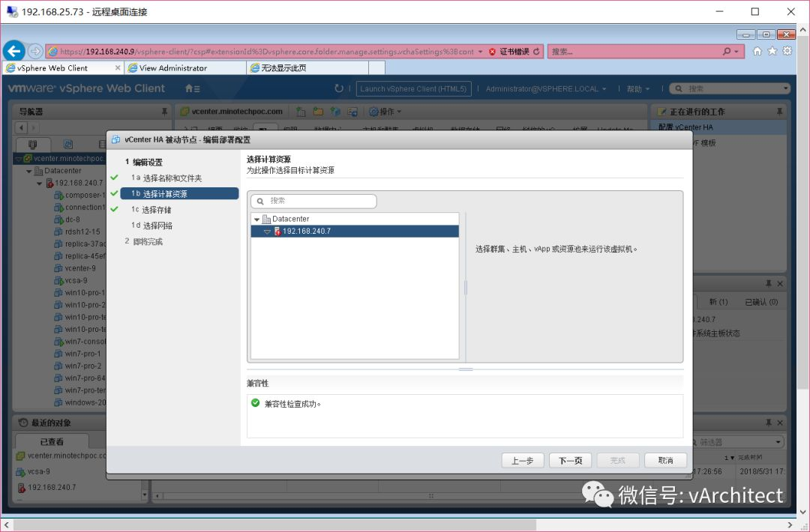810x532 pixels.
Task: Go to step 1a select name and folder
Action: [x=166, y=178]
